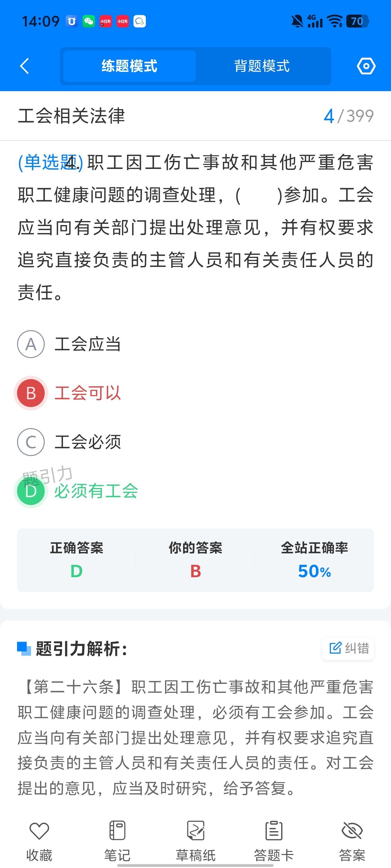Image resolution: width=391 pixels, height=868 pixels.
Task: Tap the 工会相关法律 chapter title
Action: 71,116
